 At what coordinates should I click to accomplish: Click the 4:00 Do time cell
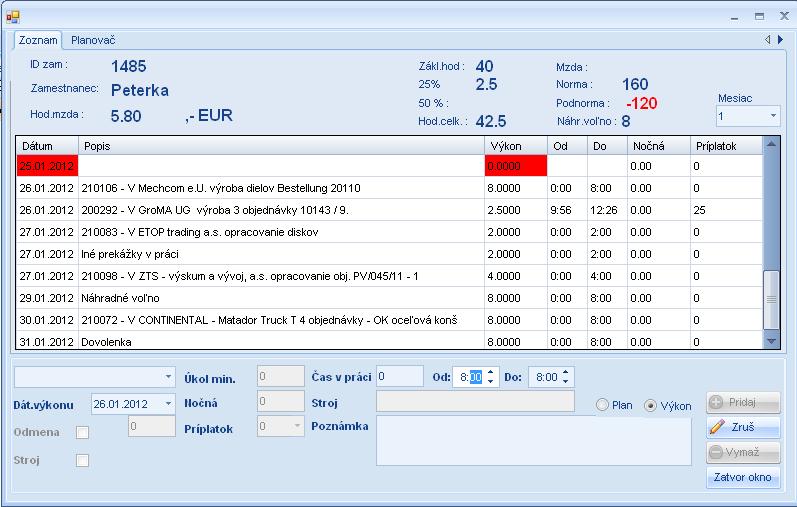point(607,276)
